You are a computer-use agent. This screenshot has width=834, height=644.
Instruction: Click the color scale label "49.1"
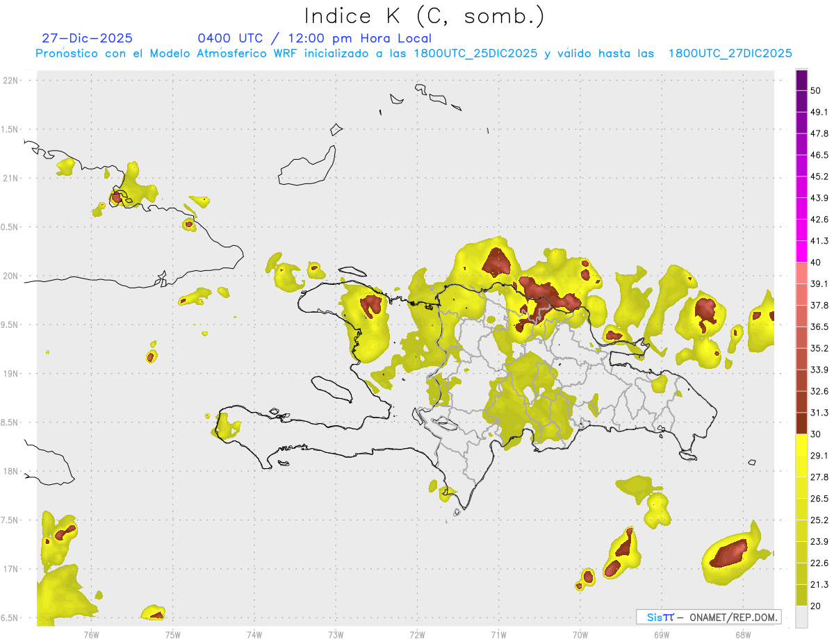(819, 112)
